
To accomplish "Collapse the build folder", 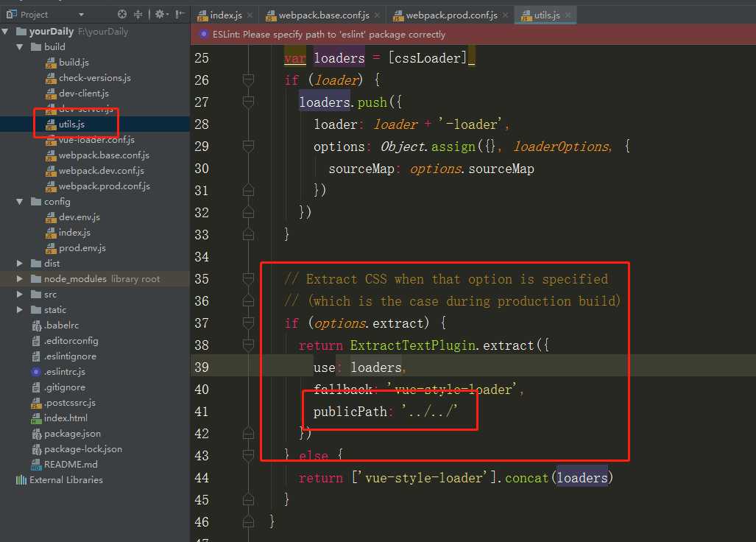I will (x=20, y=47).
